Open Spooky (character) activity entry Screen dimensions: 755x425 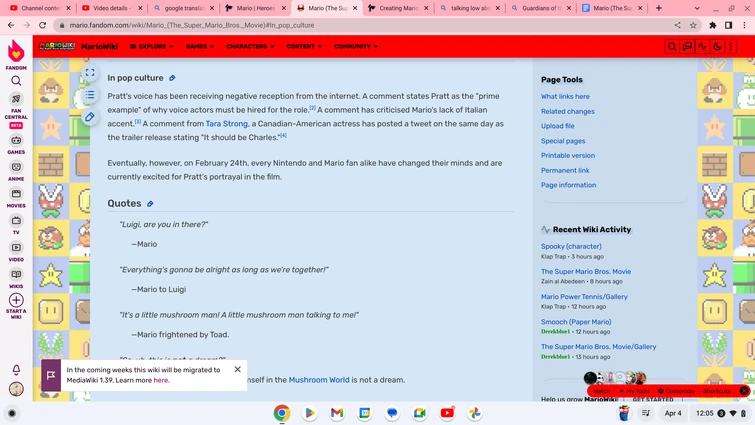(x=571, y=246)
